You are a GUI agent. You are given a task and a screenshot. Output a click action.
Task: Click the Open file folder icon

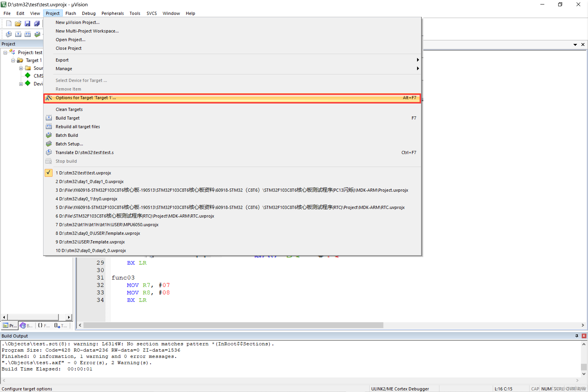tap(18, 24)
